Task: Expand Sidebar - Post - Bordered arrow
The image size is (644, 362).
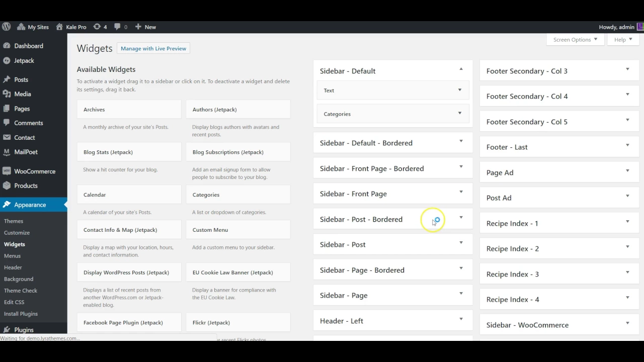Action: (x=461, y=218)
